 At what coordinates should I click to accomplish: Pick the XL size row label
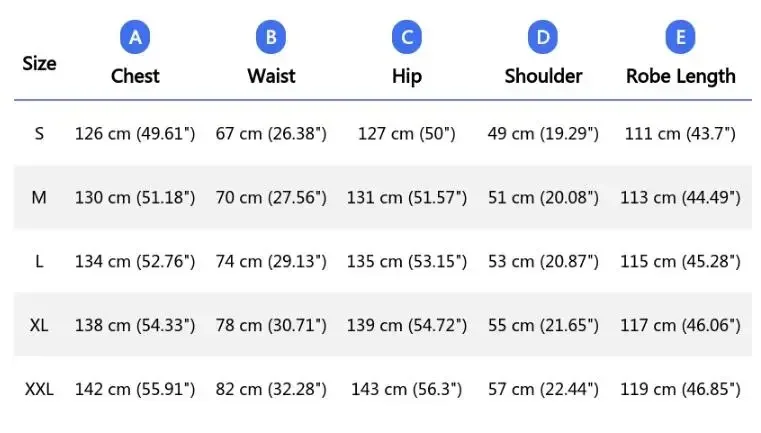(x=39, y=325)
